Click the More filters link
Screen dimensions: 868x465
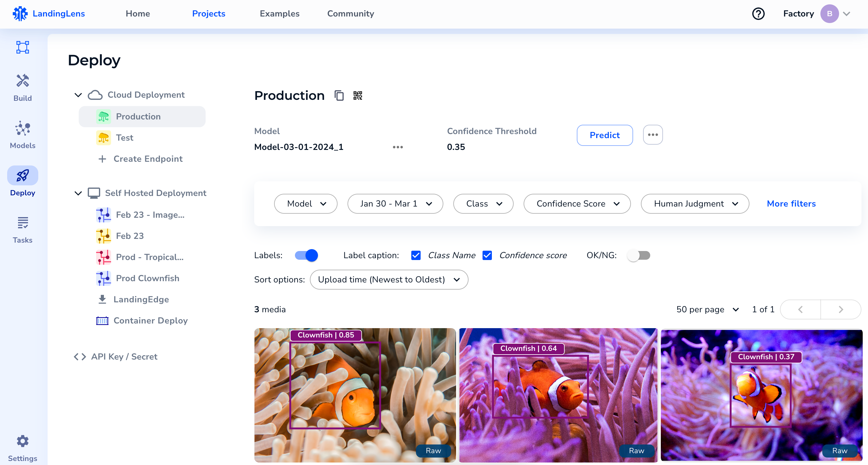pyautogui.click(x=791, y=203)
